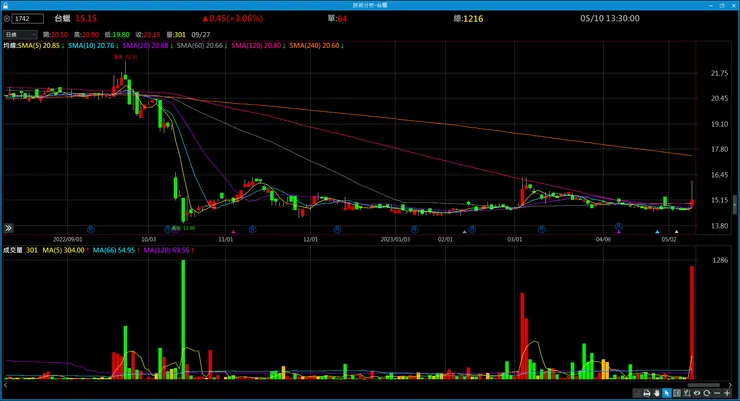Zoom out with the minus icon
Image resolution: width=740 pixels, height=401 pixels.
[x=717, y=393]
